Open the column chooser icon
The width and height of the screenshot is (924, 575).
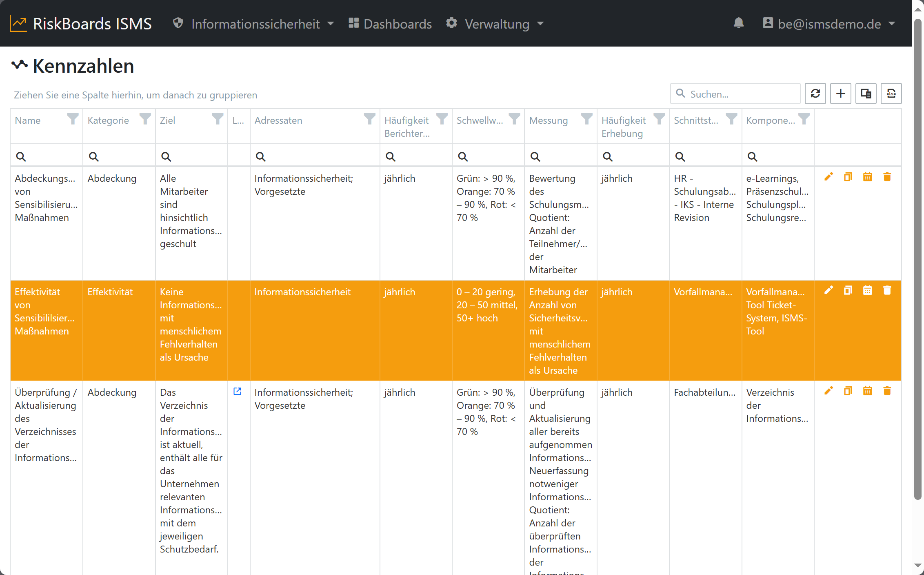click(866, 94)
